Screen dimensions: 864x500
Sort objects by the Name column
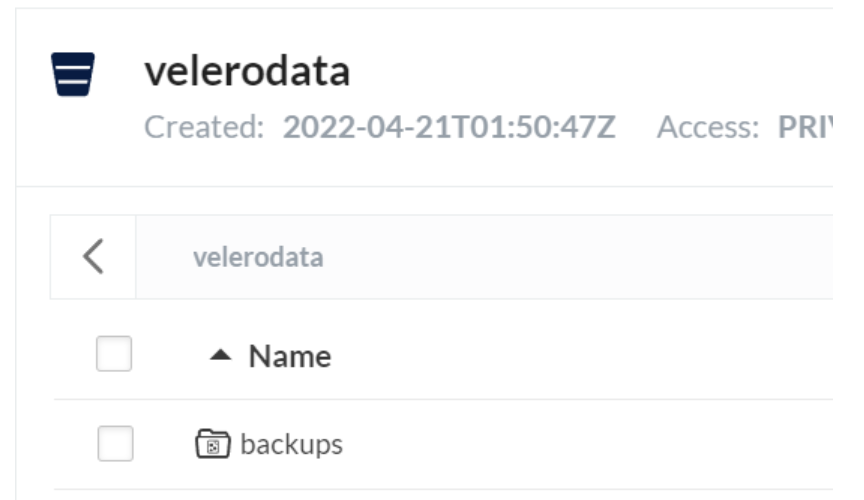pyautogui.click(x=289, y=356)
